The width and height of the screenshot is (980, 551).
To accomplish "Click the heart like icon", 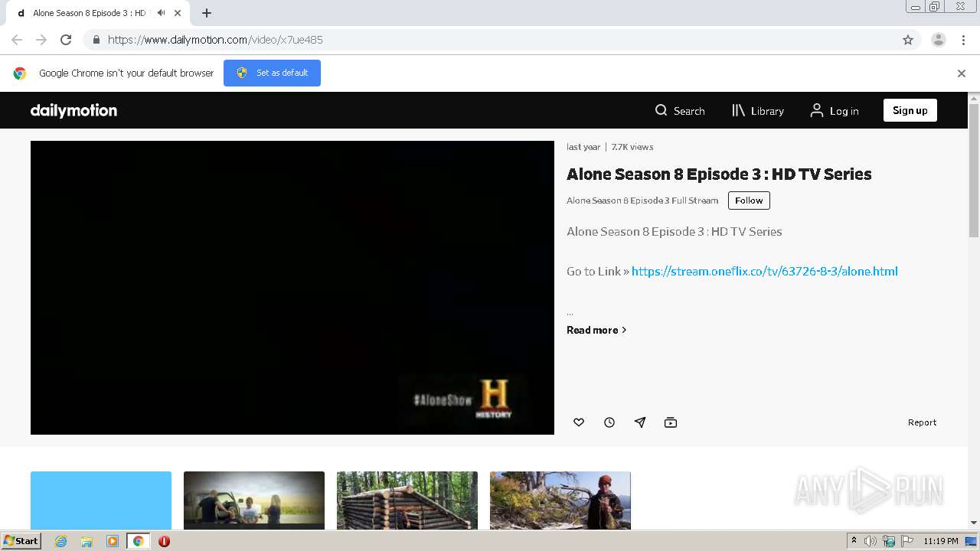I will [579, 422].
